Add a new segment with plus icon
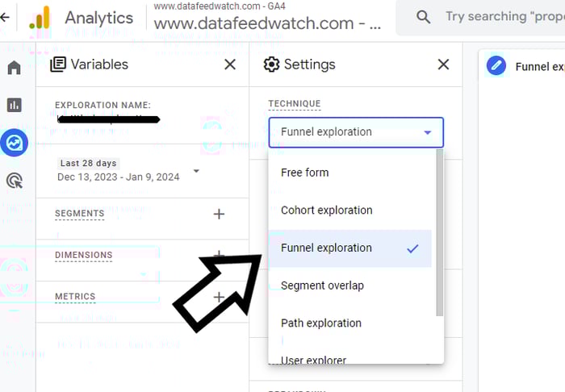Image resolution: width=565 pixels, height=392 pixels. click(x=219, y=214)
